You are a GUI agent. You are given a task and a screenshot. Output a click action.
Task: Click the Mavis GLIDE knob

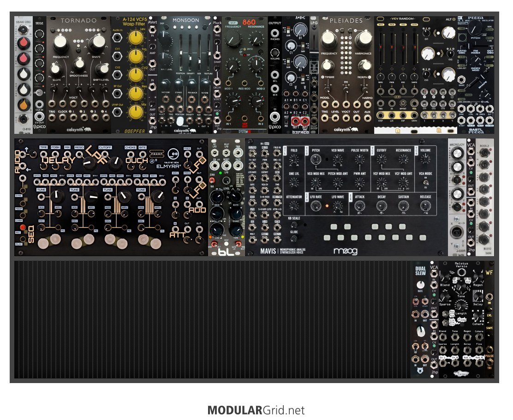point(294,239)
